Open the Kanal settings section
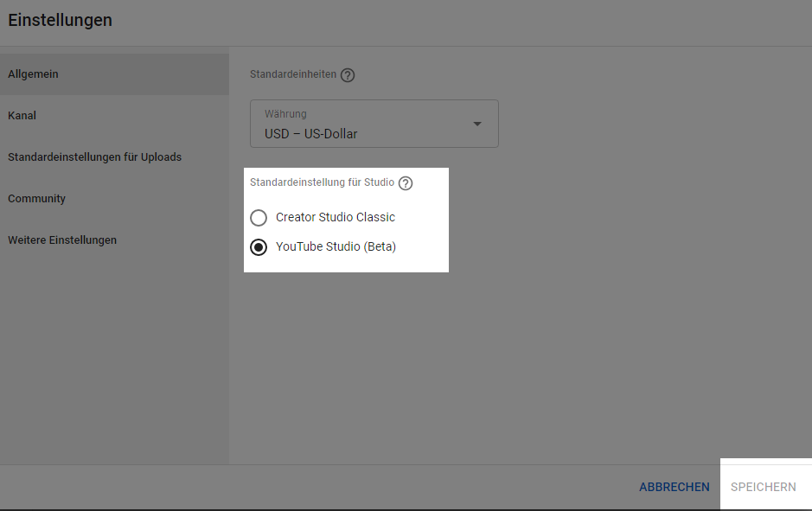This screenshot has height=511, width=812. [x=22, y=116]
